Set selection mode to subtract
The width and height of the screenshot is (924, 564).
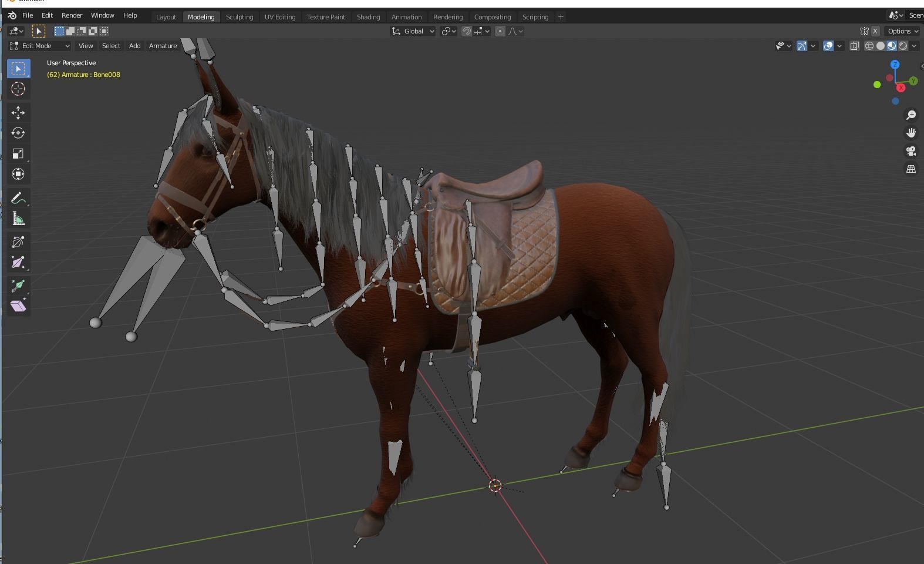[82, 31]
